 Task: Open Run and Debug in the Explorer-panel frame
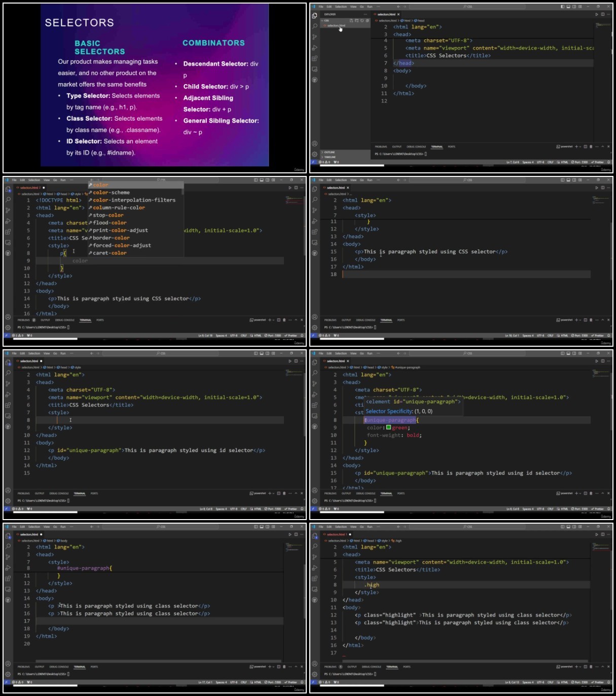(315, 48)
